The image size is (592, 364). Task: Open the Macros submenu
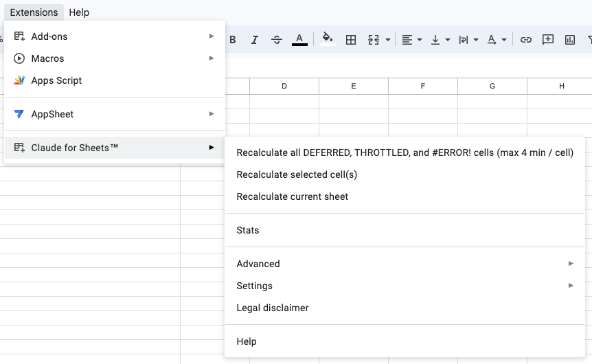point(115,58)
